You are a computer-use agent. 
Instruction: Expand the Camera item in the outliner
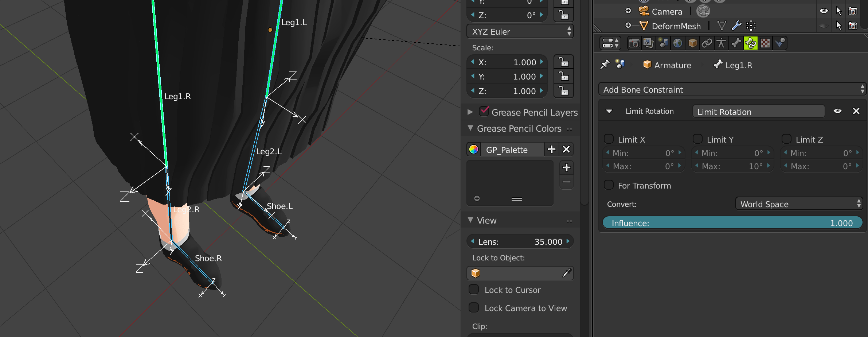pos(627,11)
